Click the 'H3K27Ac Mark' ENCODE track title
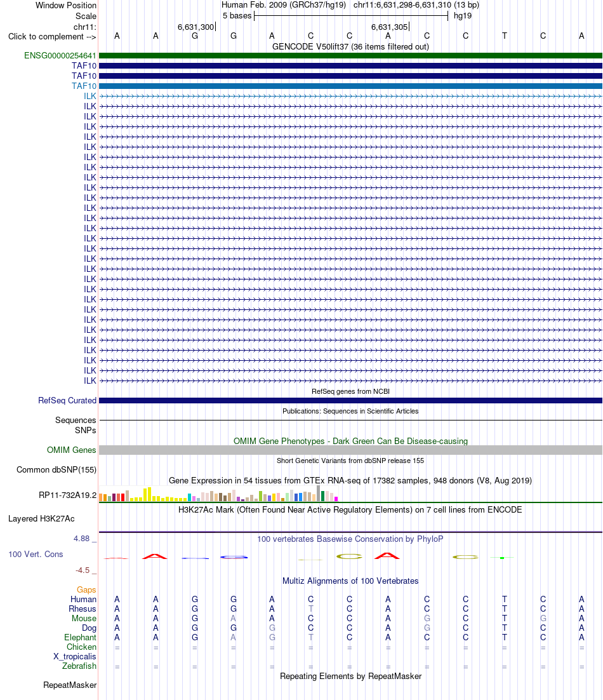The height and width of the screenshot is (700, 603). [x=350, y=510]
